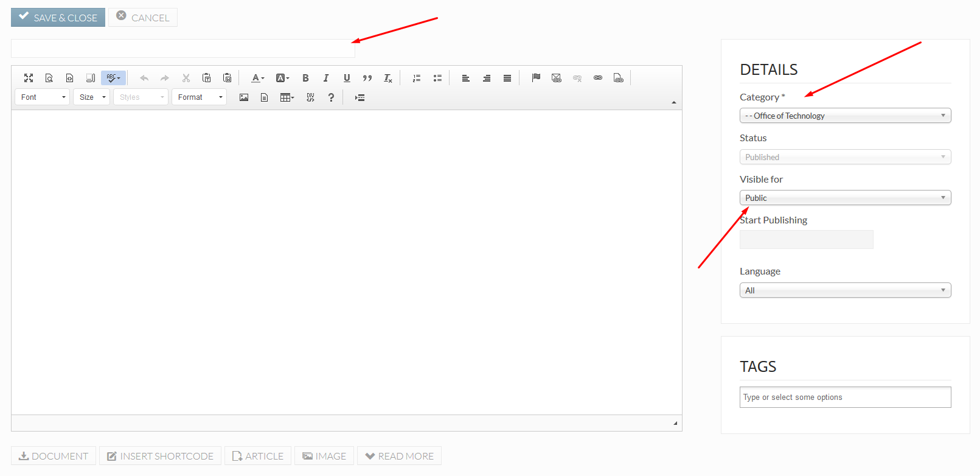Click the Read More button below editor

coord(399,456)
